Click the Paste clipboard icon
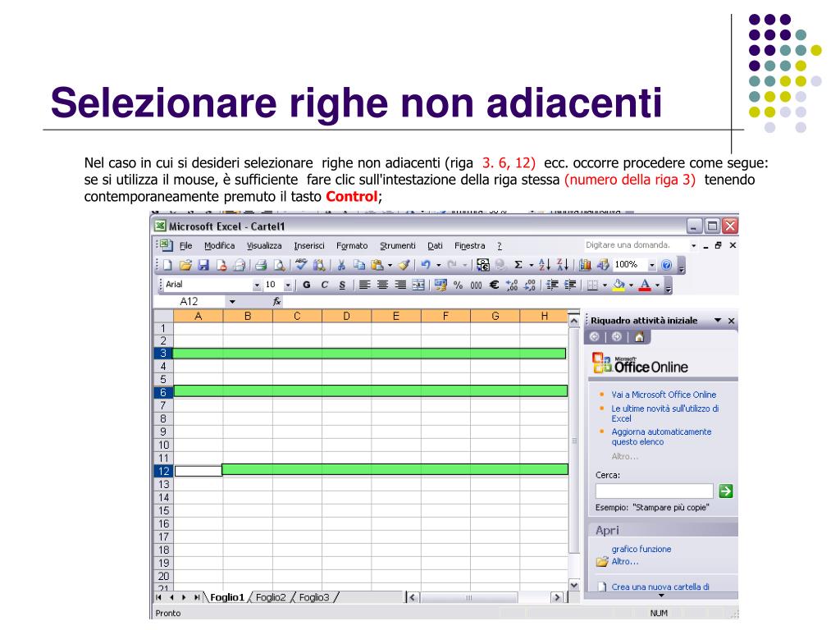 [377, 265]
